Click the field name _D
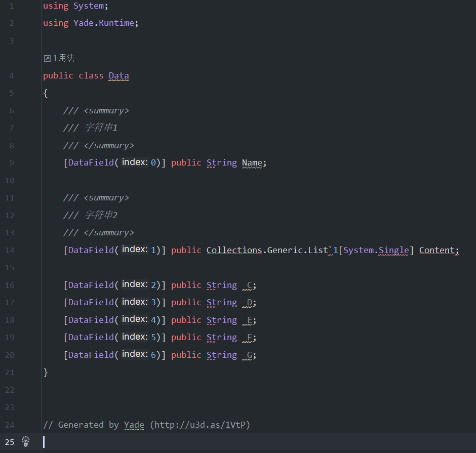476x453 pixels. click(247, 303)
